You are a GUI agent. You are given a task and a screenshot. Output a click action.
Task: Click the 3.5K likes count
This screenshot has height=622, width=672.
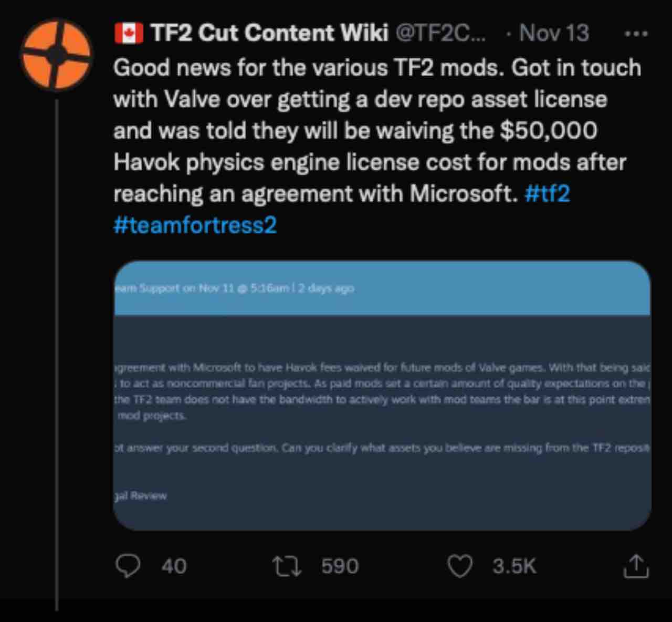pyautogui.click(x=514, y=566)
